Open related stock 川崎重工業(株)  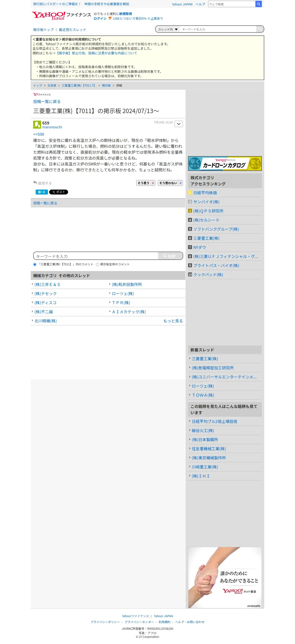pyautogui.click(x=205, y=467)
